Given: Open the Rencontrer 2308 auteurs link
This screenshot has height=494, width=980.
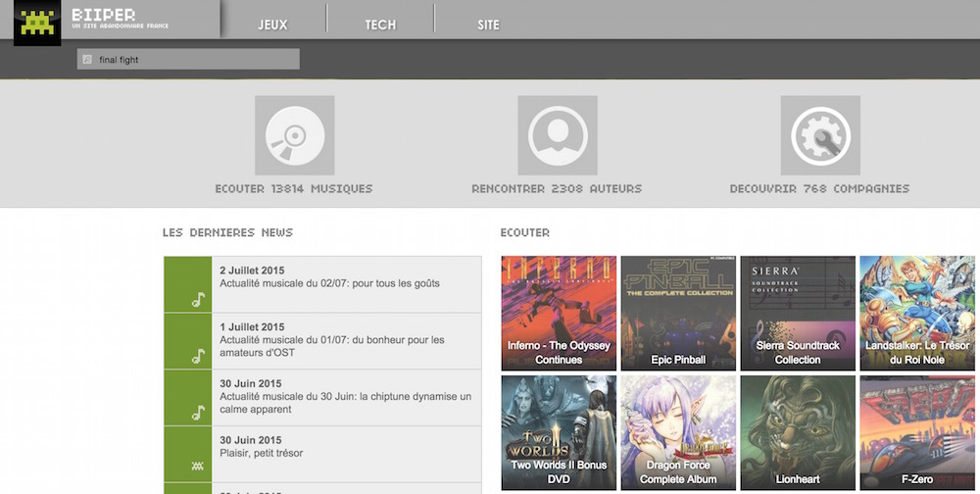Looking at the screenshot, I should click(557, 188).
